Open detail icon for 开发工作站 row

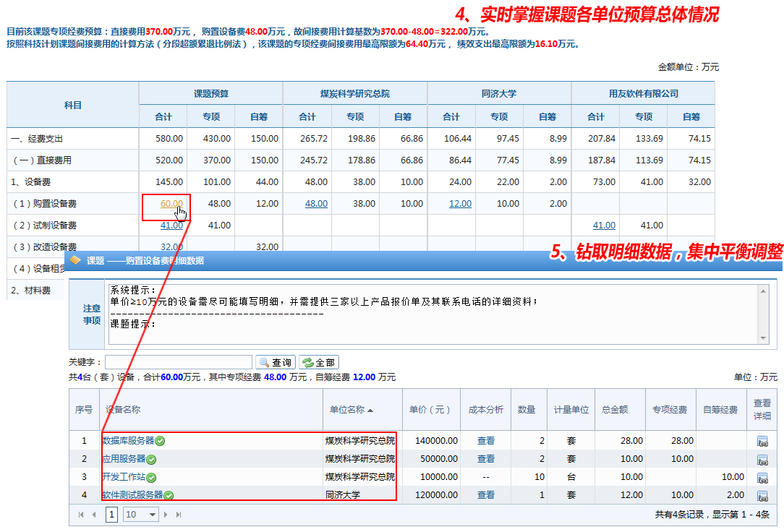pos(762,478)
